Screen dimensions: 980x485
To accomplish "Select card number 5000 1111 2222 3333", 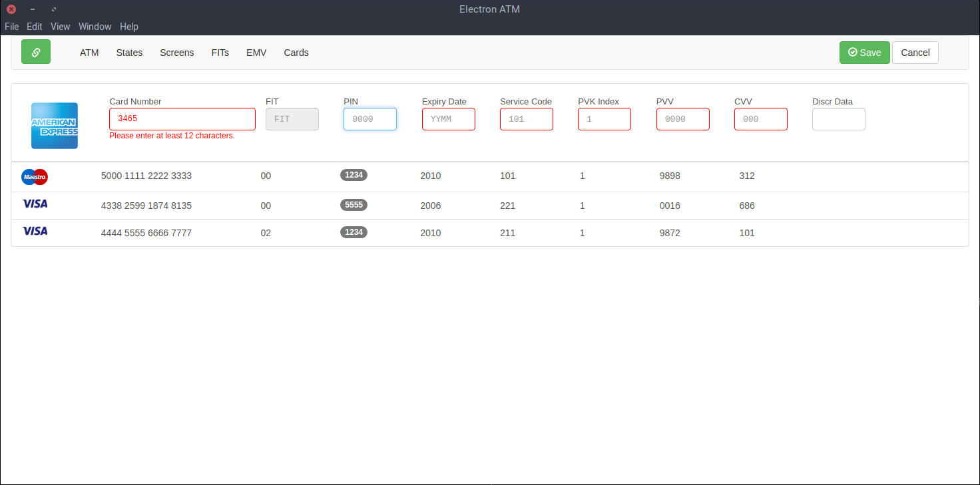I will (x=146, y=176).
